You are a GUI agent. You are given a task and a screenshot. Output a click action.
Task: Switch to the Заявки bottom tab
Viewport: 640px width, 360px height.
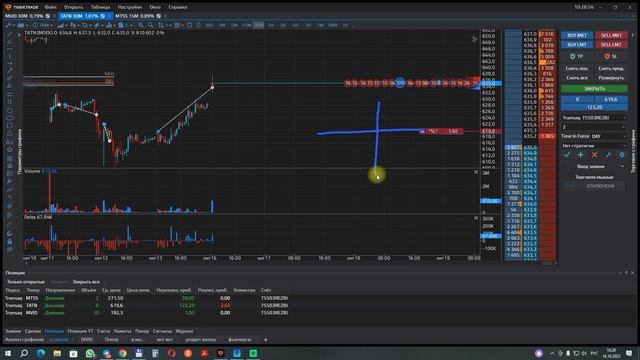click(13, 331)
